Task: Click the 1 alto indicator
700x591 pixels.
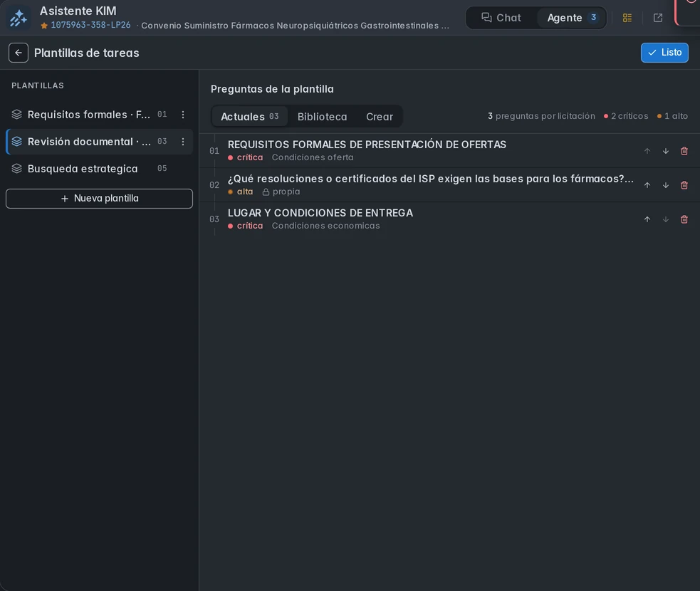Action: [672, 116]
